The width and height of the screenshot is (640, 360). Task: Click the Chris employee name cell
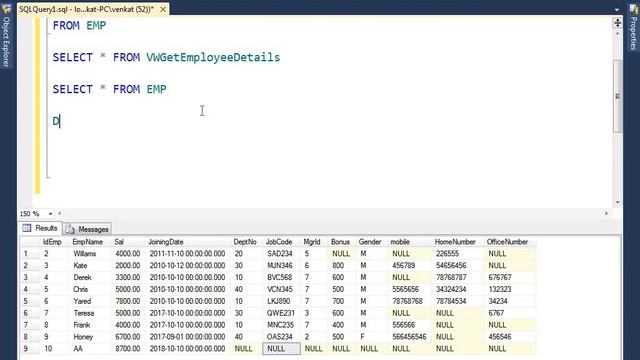91,289
